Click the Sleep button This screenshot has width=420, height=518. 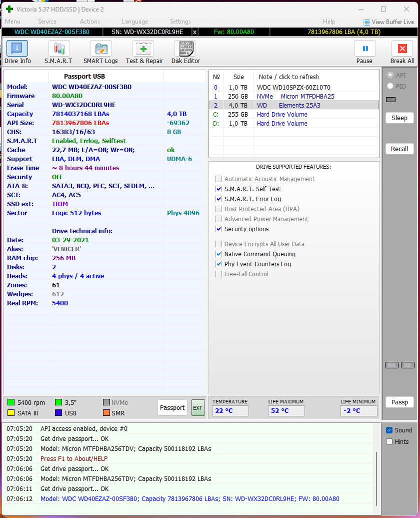(399, 118)
